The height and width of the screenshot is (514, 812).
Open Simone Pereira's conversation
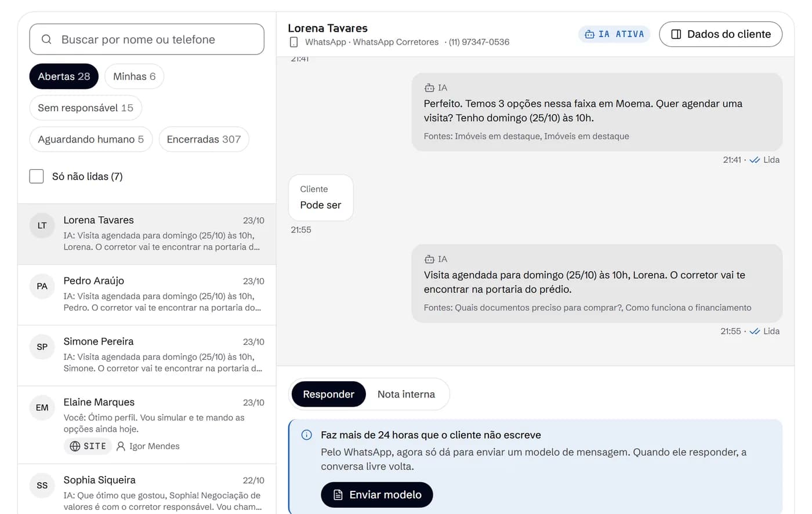coord(147,356)
